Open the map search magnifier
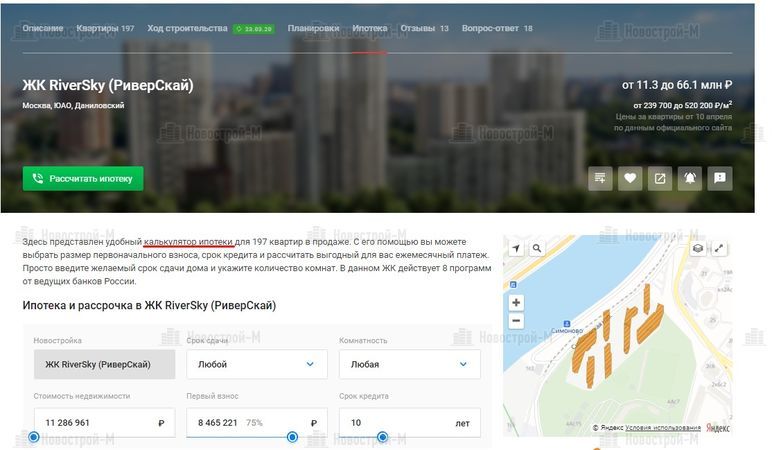This screenshot has height=450, width=772. [537, 248]
